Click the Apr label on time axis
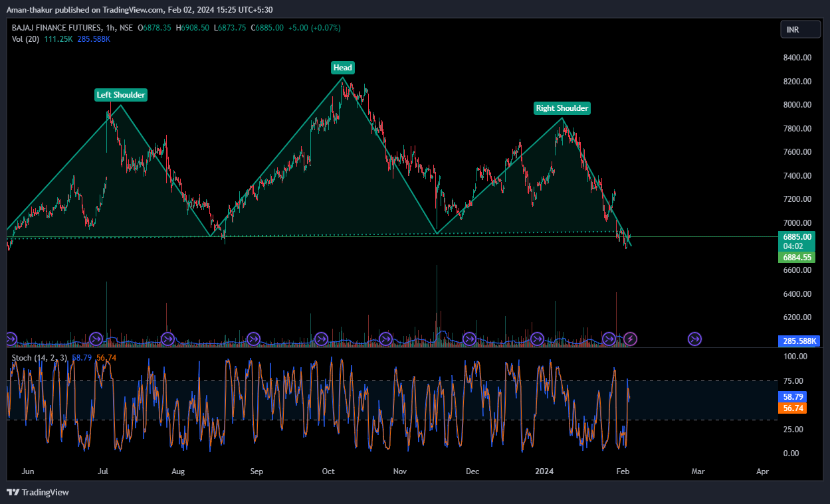This screenshot has width=830, height=504. 762,471
